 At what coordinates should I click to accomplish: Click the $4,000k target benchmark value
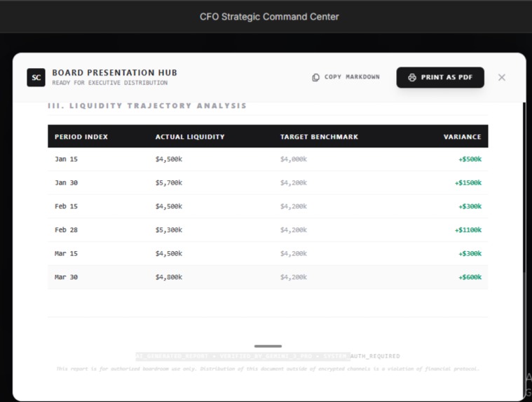point(294,159)
